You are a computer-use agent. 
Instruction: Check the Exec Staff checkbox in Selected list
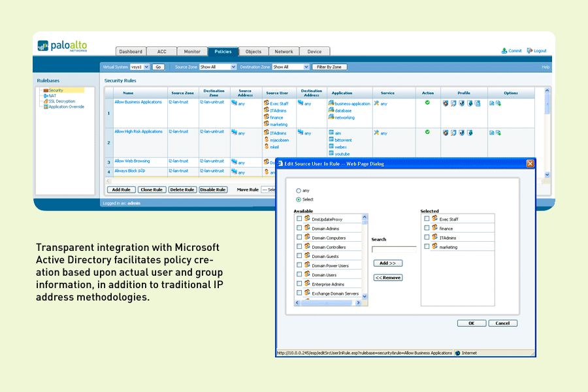pos(427,219)
